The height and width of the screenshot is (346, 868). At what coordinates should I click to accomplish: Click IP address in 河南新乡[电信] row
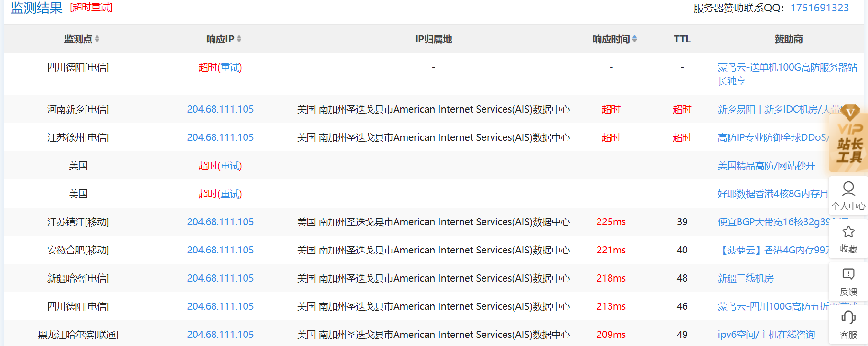(x=220, y=109)
